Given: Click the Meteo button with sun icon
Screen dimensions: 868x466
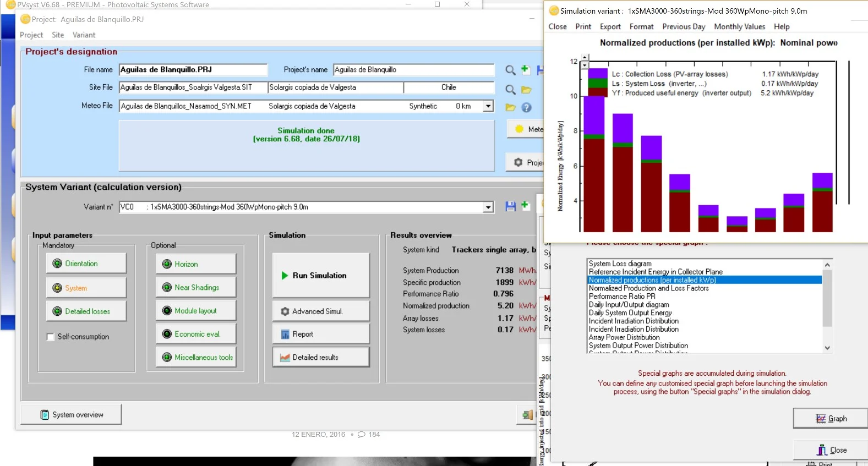Looking at the screenshot, I should pyautogui.click(x=526, y=129).
